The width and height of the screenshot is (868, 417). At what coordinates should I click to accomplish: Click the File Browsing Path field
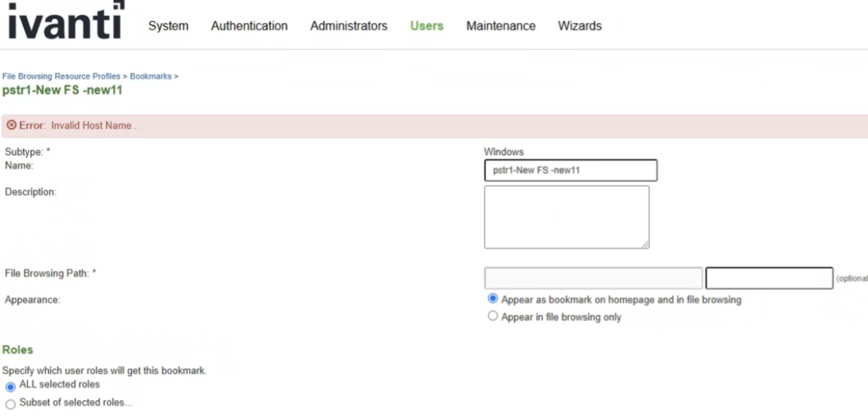pos(592,278)
